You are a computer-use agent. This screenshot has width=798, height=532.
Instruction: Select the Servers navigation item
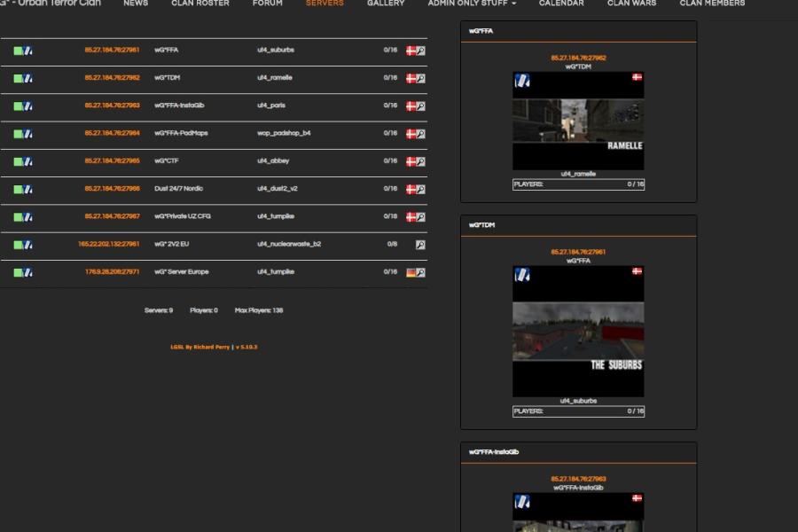(x=325, y=4)
